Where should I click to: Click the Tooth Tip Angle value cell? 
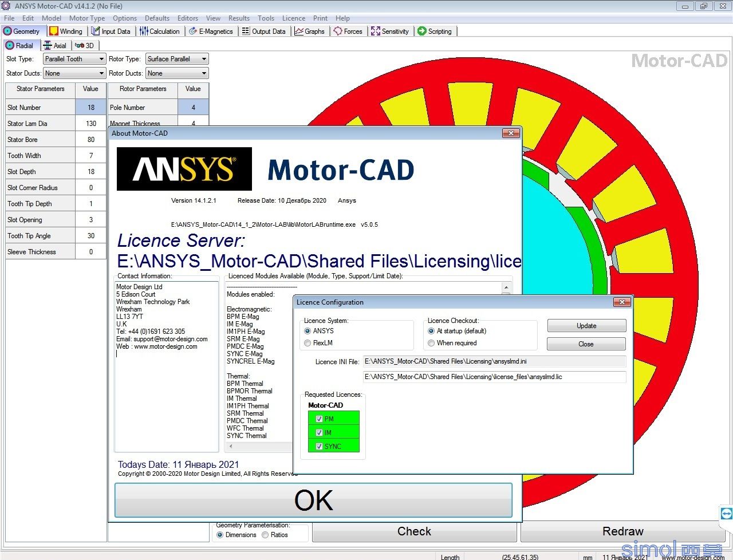(91, 235)
